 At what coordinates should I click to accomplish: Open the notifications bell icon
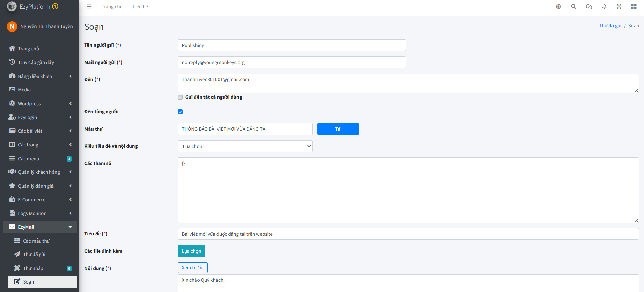(604, 7)
